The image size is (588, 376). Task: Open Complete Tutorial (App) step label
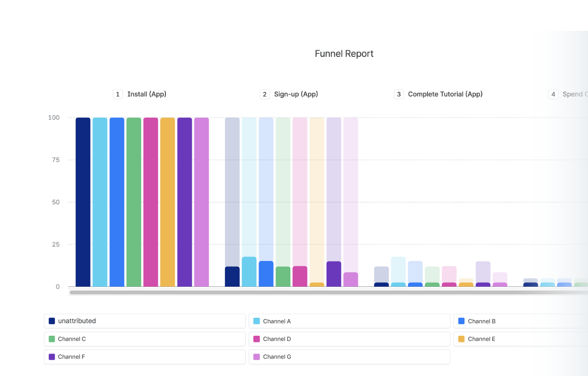(445, 94)
